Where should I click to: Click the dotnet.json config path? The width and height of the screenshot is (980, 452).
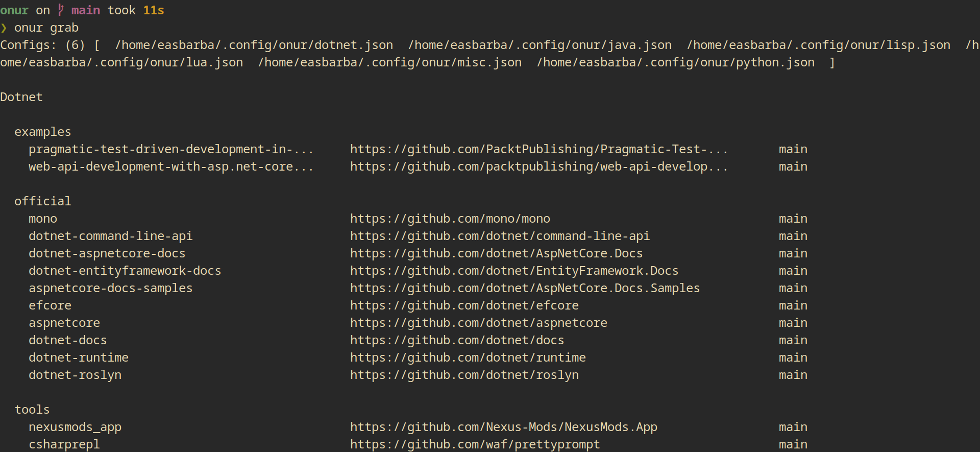[x=254, y=45]
